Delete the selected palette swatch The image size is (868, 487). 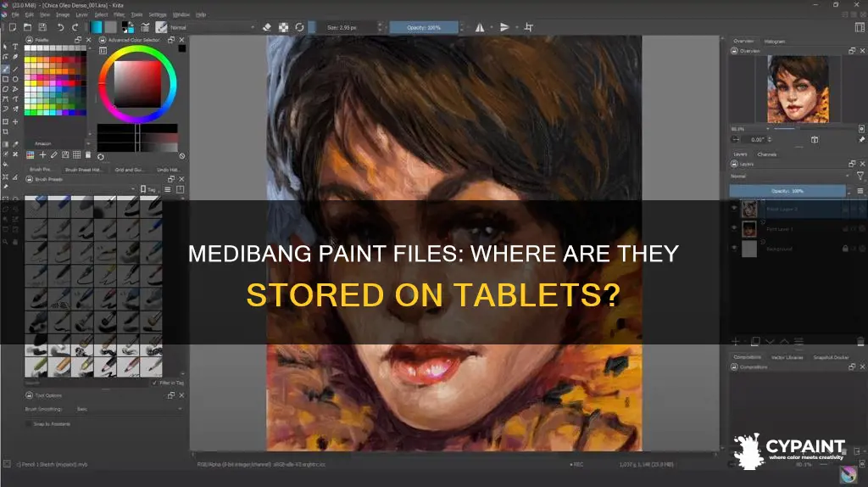pos(88,155)
